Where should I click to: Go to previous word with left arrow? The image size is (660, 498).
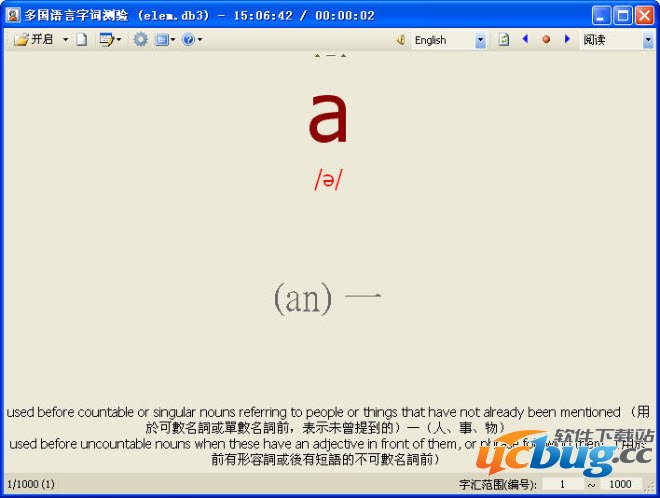coord(525,39)
